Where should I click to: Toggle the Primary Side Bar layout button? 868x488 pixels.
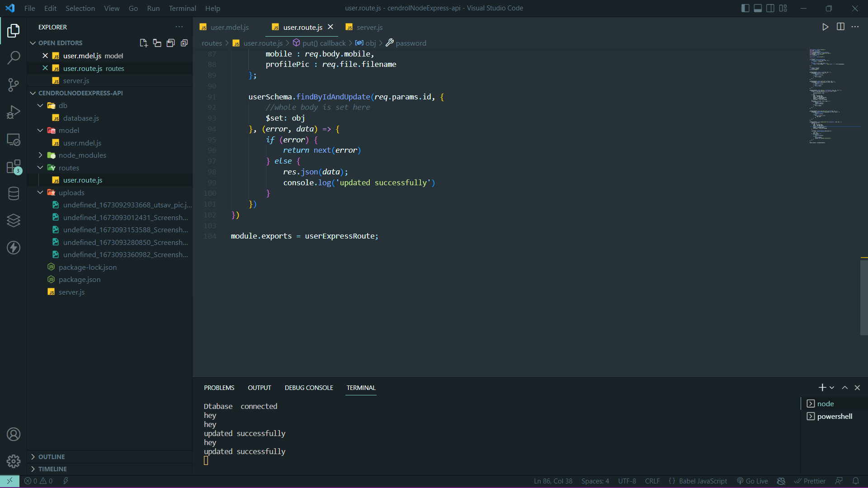tap(745, 8)
